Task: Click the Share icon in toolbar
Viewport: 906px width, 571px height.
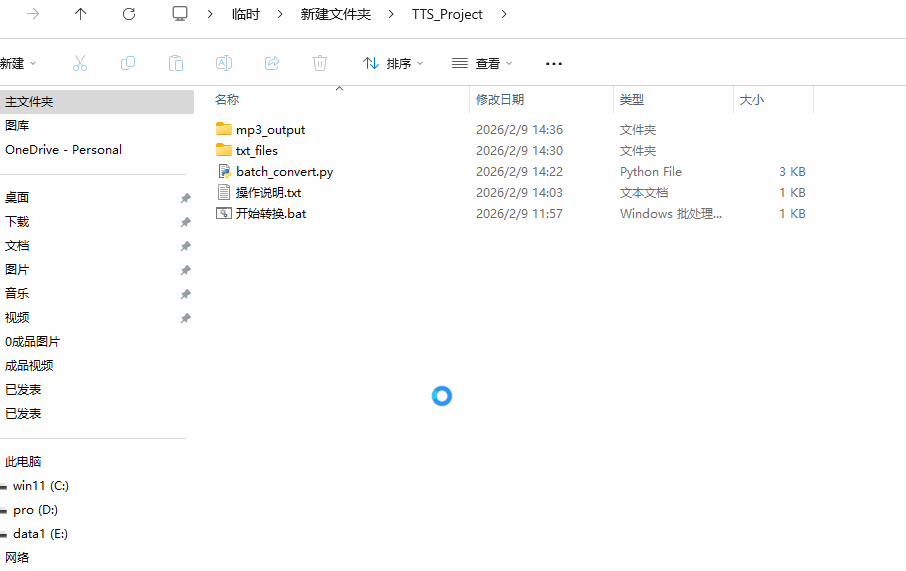Action: pyautogui.click(x=272, y=63)
